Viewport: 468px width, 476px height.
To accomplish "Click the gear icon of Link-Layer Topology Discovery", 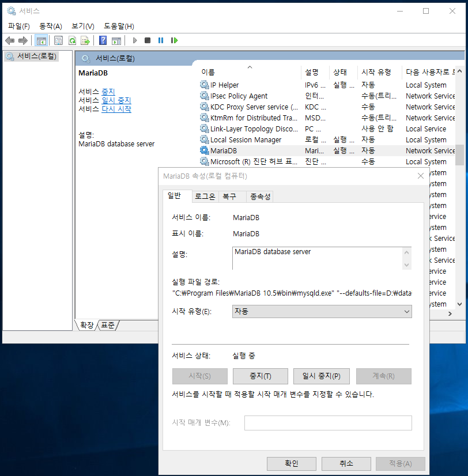I will coord(204,129).
